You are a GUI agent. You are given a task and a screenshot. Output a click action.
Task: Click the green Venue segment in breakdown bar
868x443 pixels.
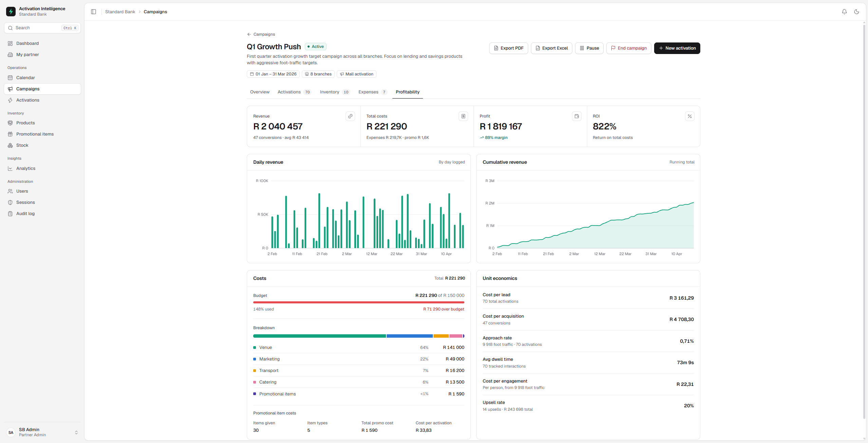pyautogui.click(x=319, y=336)
